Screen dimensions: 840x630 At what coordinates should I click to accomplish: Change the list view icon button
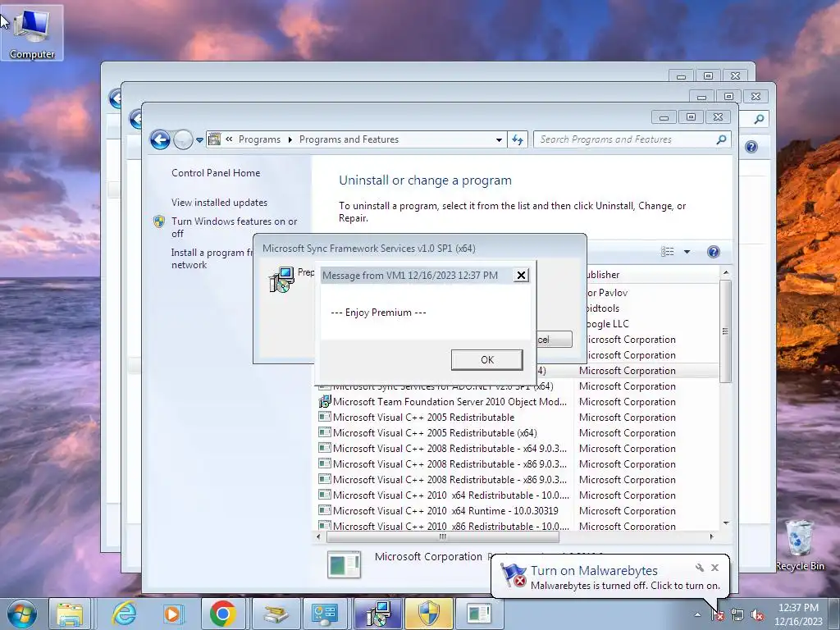pos(668,252)
